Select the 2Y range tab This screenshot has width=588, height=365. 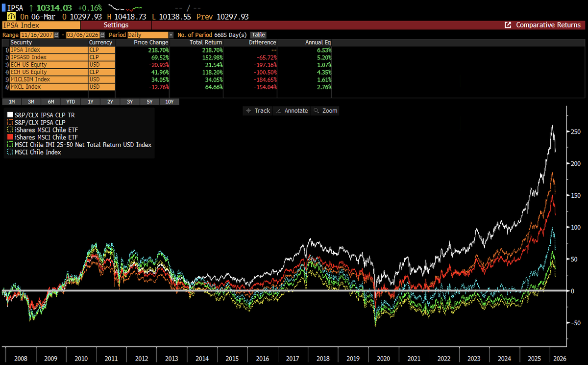(110, 102)
